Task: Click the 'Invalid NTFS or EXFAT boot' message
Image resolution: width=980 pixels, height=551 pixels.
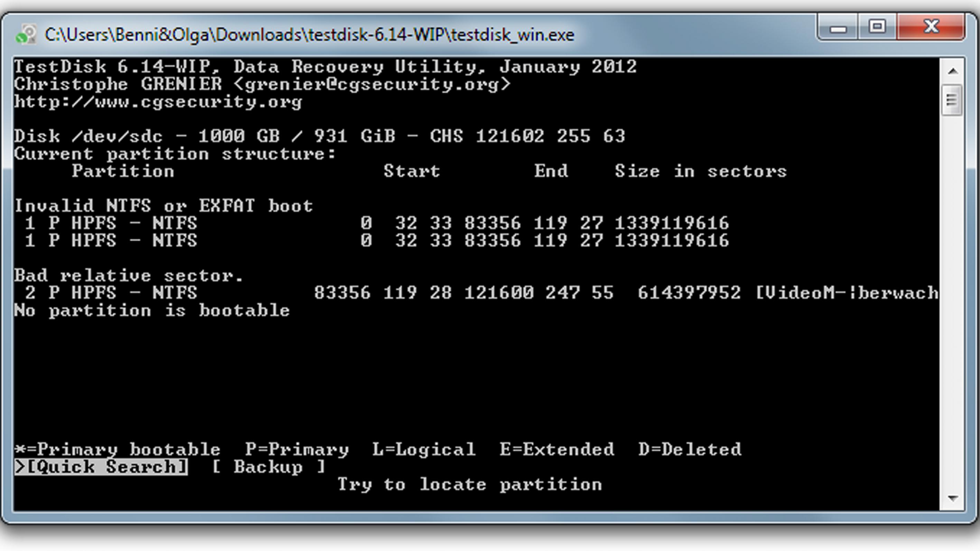Action: [164, 206]
